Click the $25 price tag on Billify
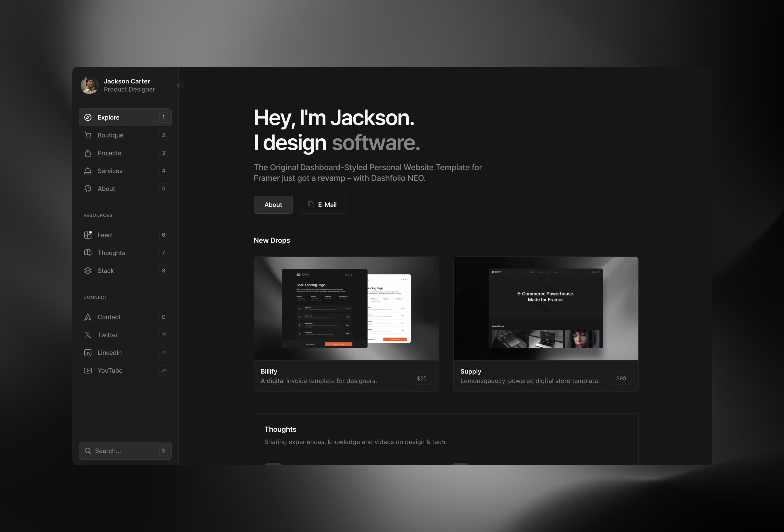 tap(421, 378)
